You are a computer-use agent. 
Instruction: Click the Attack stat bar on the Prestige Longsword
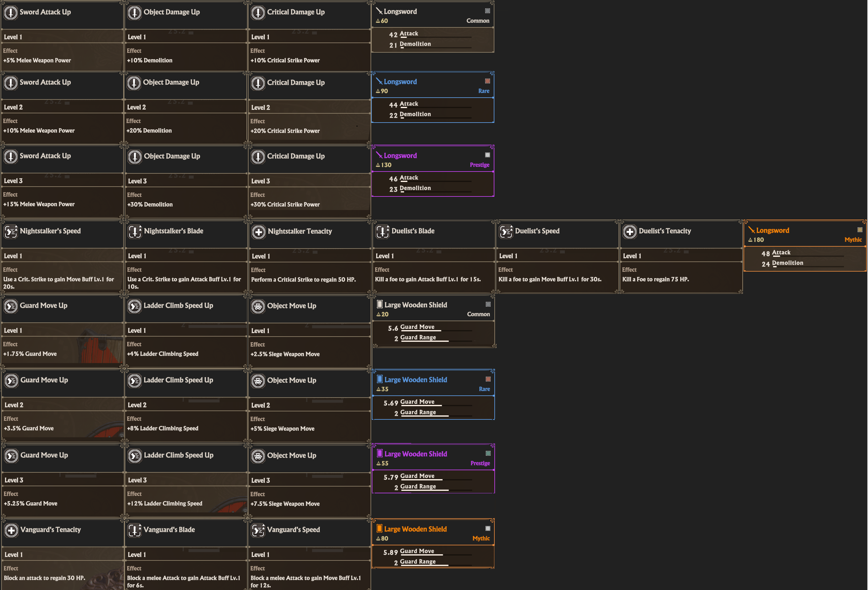(435, 181)
